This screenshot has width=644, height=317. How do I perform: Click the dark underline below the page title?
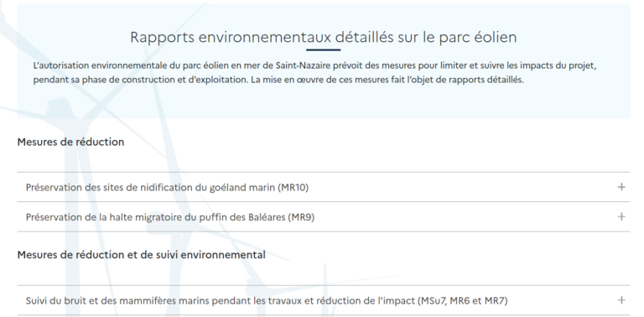[x=323, y=50]
